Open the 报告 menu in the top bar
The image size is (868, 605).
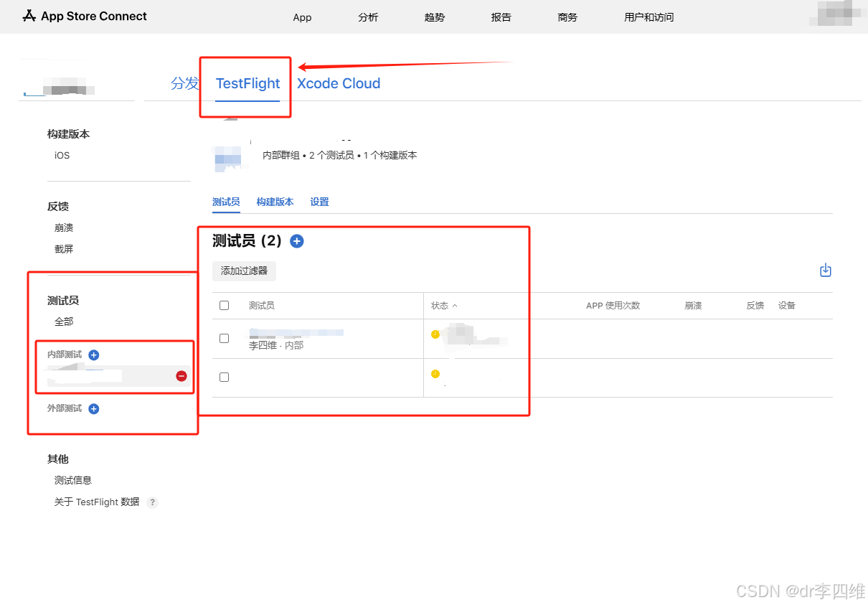tap(501, 17)
